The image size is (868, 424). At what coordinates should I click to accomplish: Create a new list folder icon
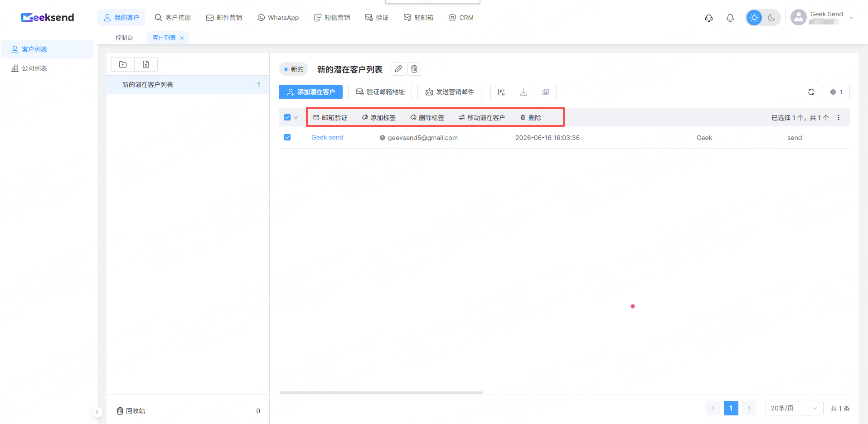(x=123, y=64)
